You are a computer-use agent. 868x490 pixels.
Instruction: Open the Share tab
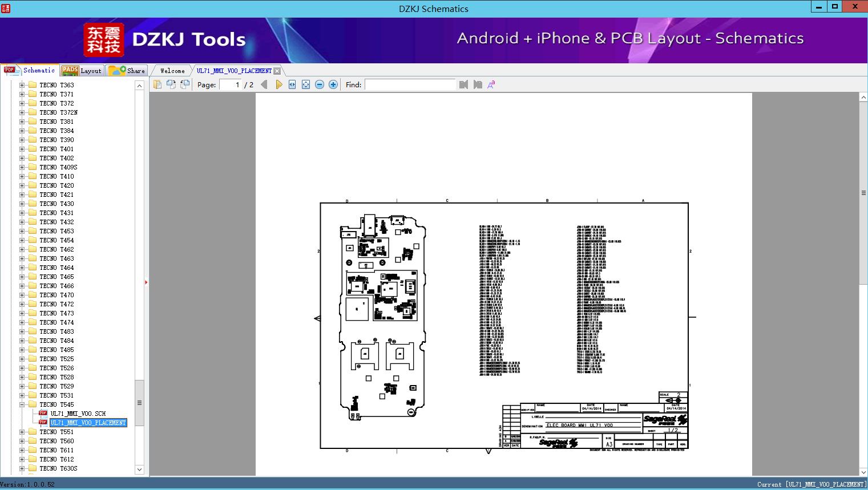pos(127,71)
